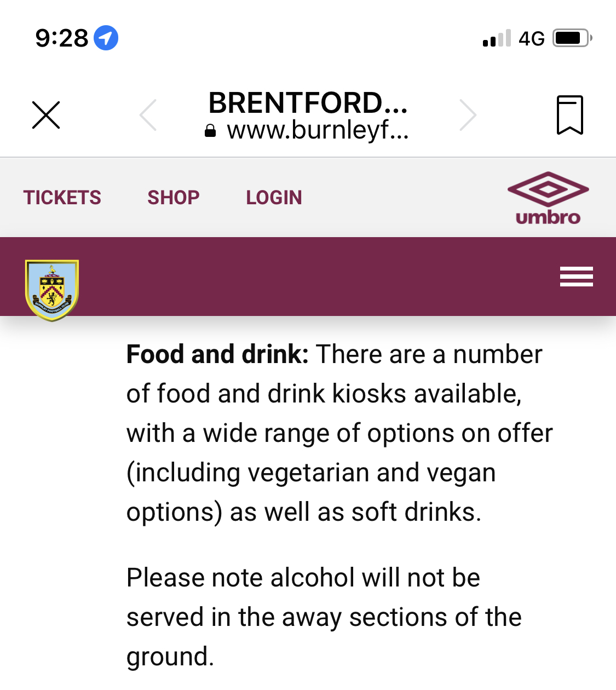Bookmark this page with bookmark icon

pos(569,115)
